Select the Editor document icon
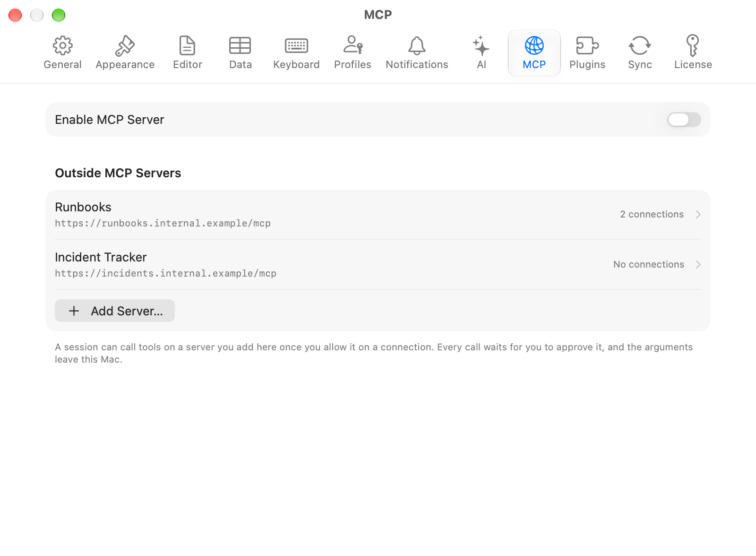This screenshot has height=556, width=756. tap(188, 46)
